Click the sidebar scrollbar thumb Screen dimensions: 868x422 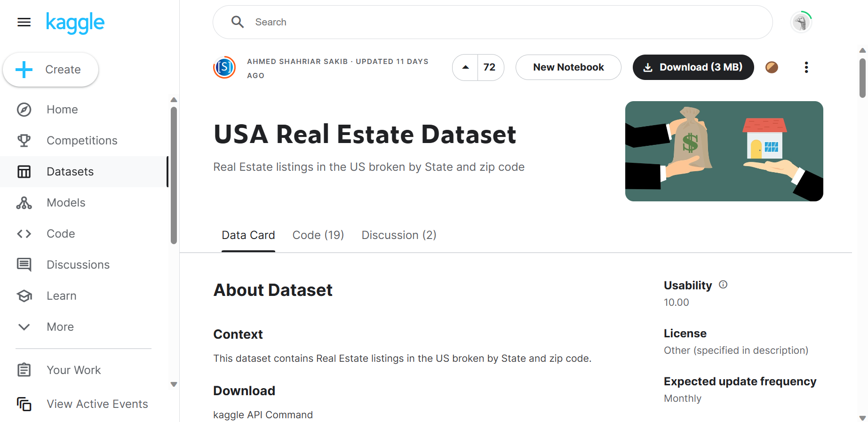pyautogui.click(x=174, y=175)
